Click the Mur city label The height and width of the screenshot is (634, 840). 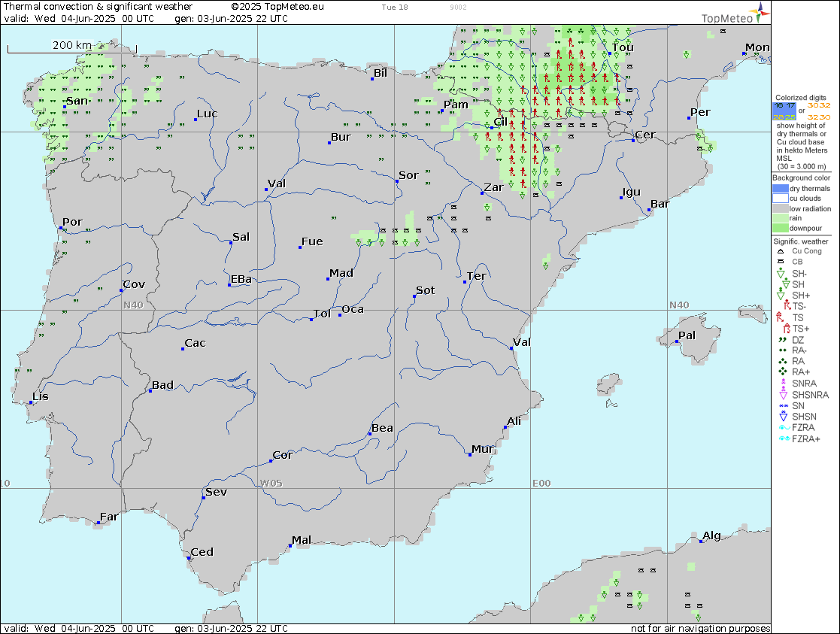[x=483, y=448]
